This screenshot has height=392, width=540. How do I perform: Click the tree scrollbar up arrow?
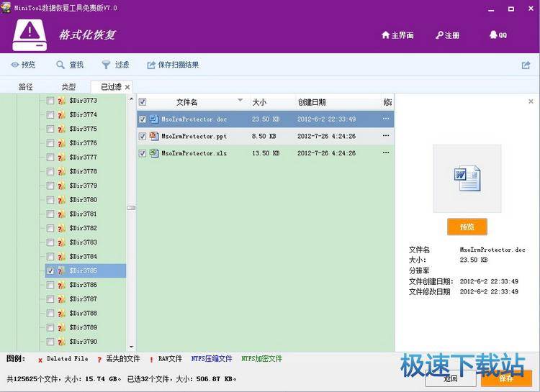[131, 99]
